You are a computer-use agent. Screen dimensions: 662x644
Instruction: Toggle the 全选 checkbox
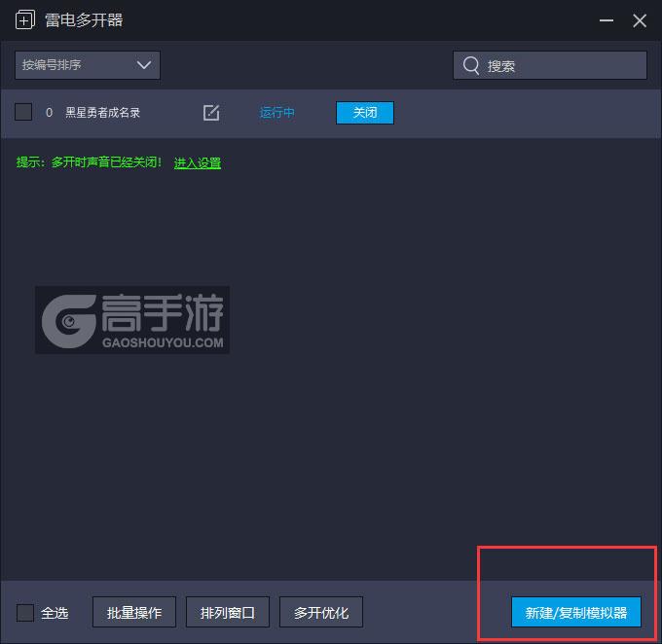[25, 612]
